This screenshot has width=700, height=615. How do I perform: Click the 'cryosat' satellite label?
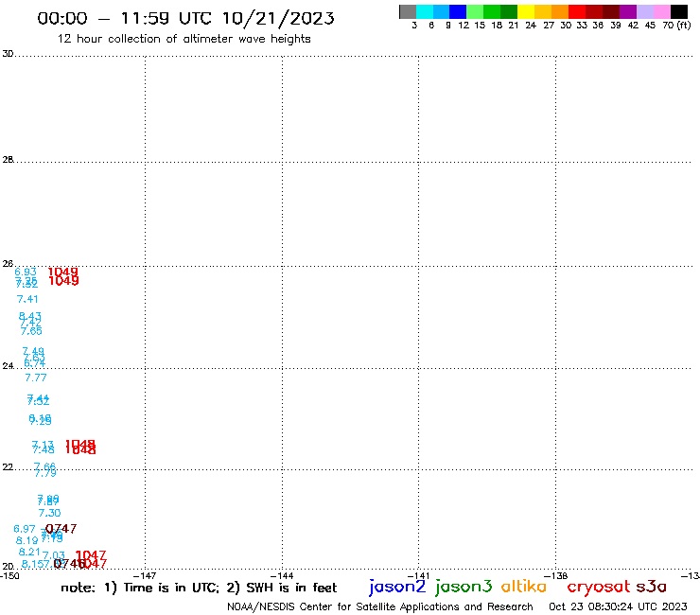[x=599, y=587]
